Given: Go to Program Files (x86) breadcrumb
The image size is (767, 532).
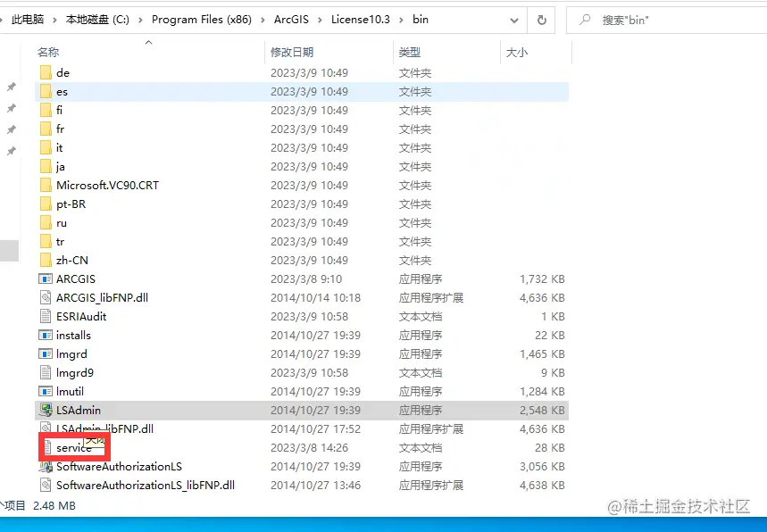Looking at the screenshot, I should click(x=202, y=20).
